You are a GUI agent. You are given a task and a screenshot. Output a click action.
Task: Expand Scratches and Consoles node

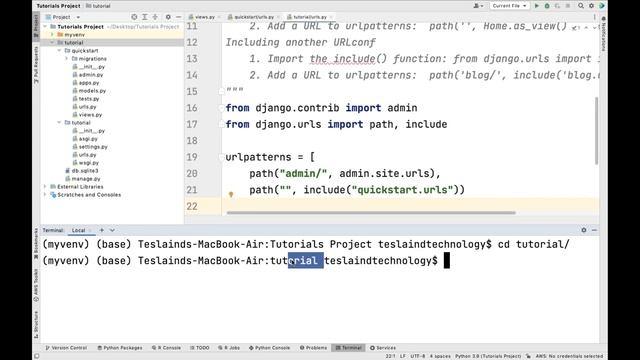tap(45, 195)
